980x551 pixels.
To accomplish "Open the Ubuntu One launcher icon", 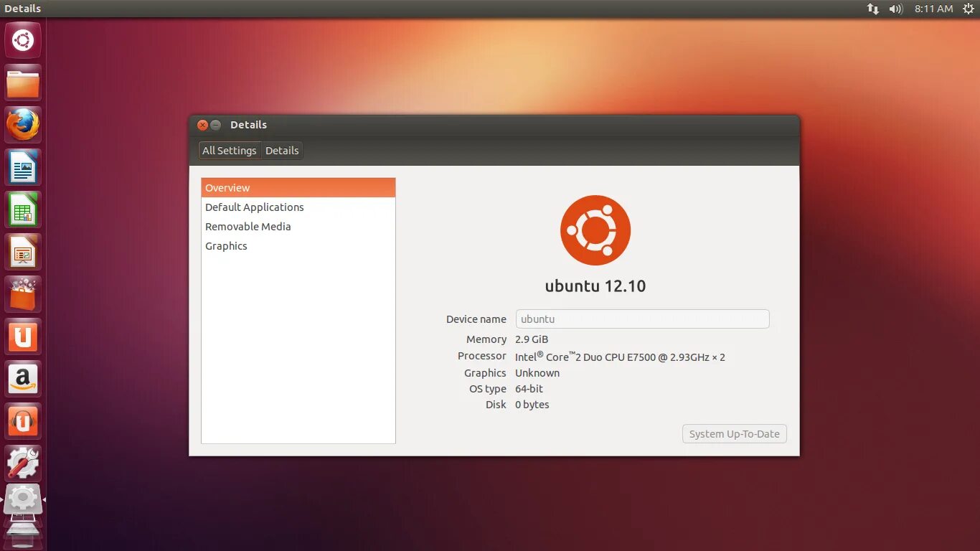I will coord(23,336).
